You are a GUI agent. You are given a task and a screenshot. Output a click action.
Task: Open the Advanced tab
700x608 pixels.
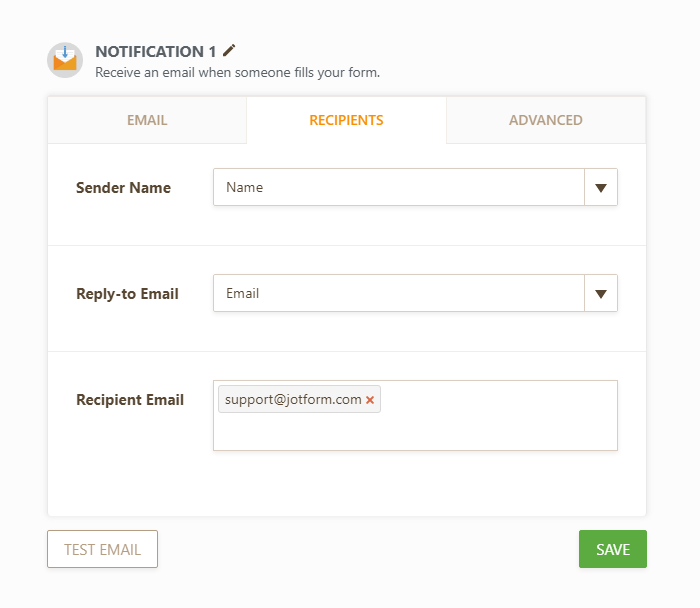coord(545,120)
